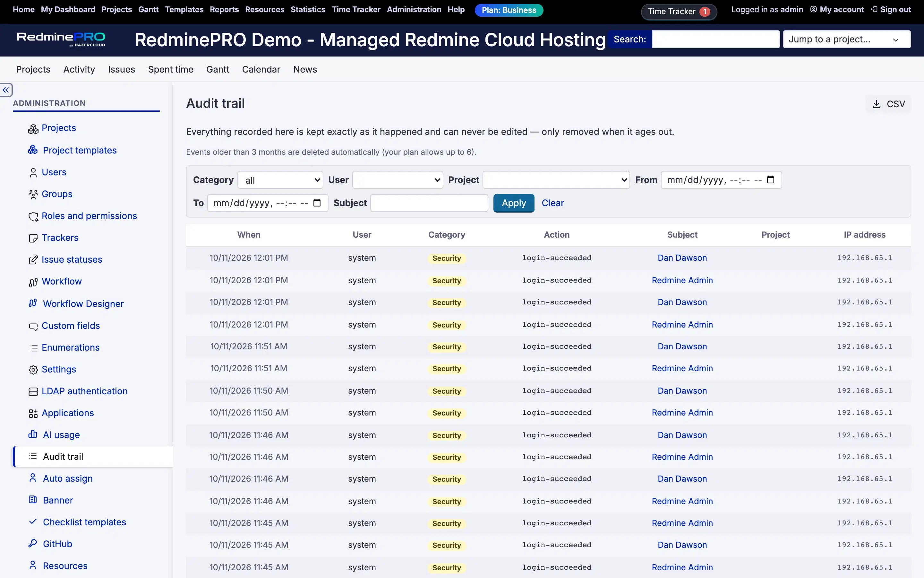Open the Time Tracker top menu item
The width and height of the screenshot is (924, 578).
click(x=356, y=10)
